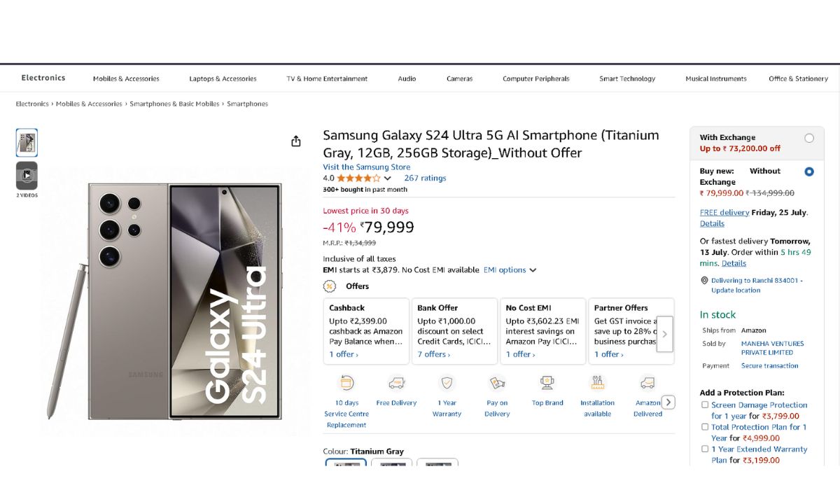Click the Free Delivery truck icon

coord(397,383)
